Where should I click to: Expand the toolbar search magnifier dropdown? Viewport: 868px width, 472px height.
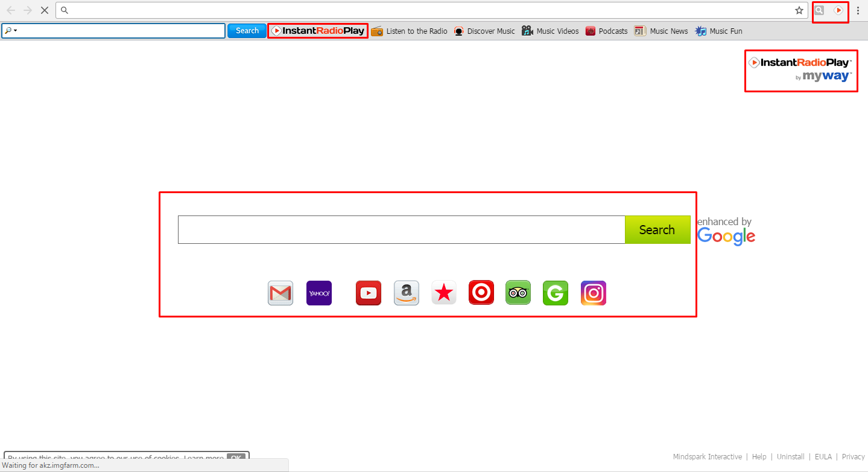coord(11,31)
